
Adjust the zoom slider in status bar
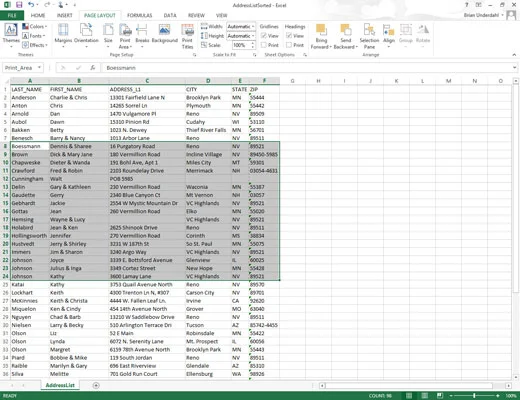(474, 396)
